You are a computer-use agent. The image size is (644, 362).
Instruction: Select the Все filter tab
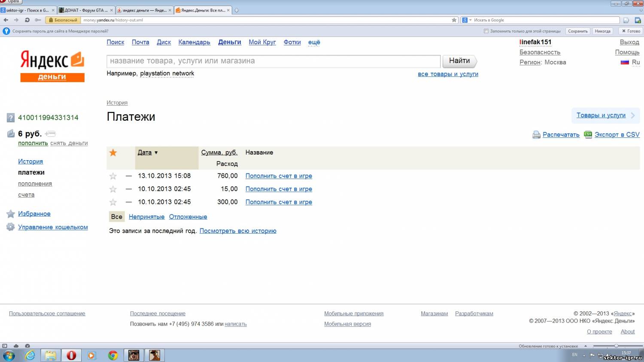(117, 217)
